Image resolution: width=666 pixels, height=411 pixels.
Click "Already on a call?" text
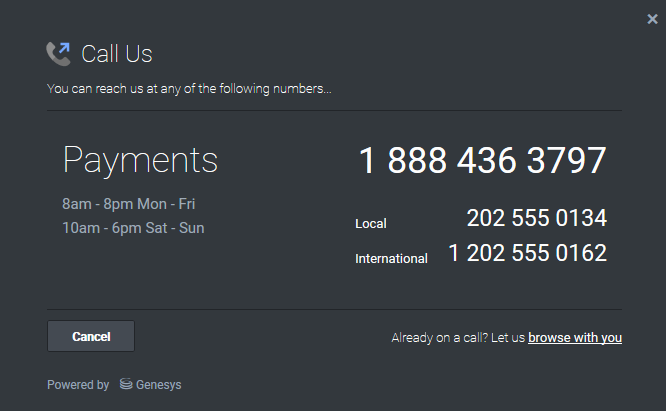click(x=440, y=338)
